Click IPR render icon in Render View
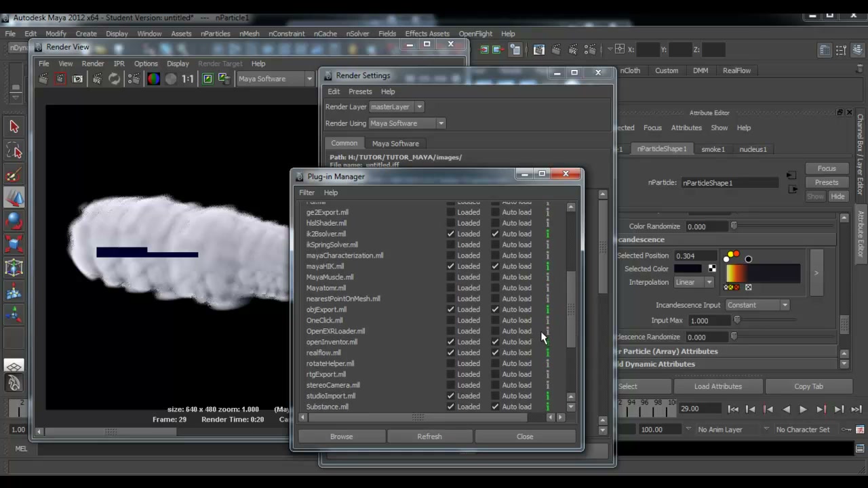This screenshot has width=868, height=488. [x=97, y=79]
